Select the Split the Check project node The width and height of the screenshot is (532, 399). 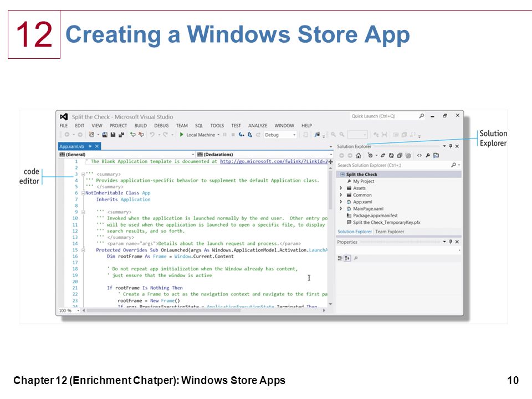click(x=398, y=175)
